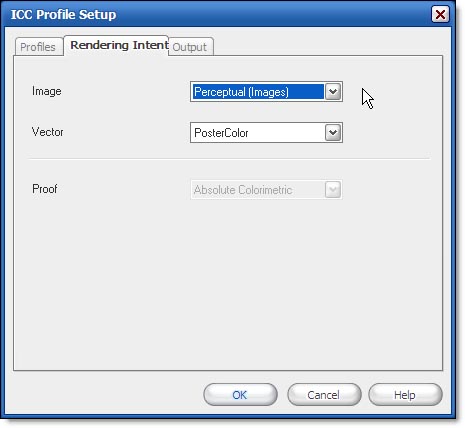Click the empty panel area below Proof
The height and width of the screenshot is (428, 465).
[x=228, y=283]
